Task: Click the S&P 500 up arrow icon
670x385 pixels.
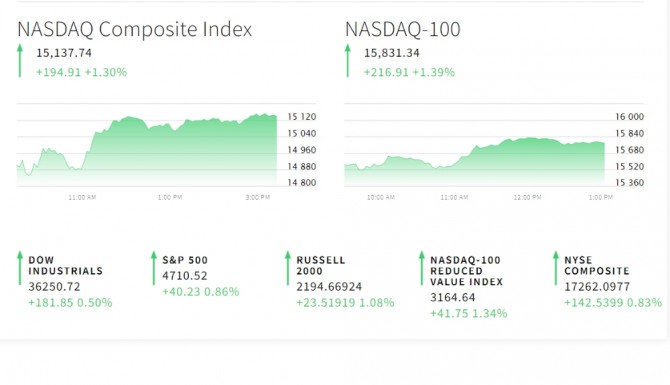Action: tap(154, 268)
